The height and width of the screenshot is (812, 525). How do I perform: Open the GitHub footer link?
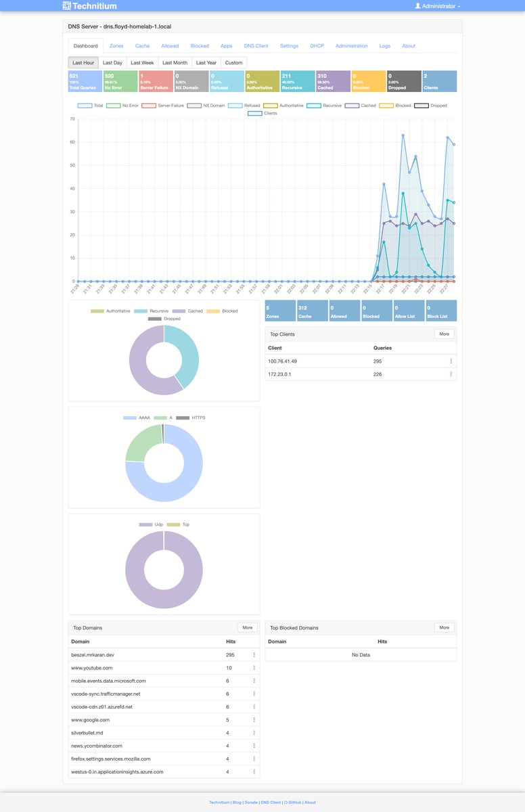(292, 803)
